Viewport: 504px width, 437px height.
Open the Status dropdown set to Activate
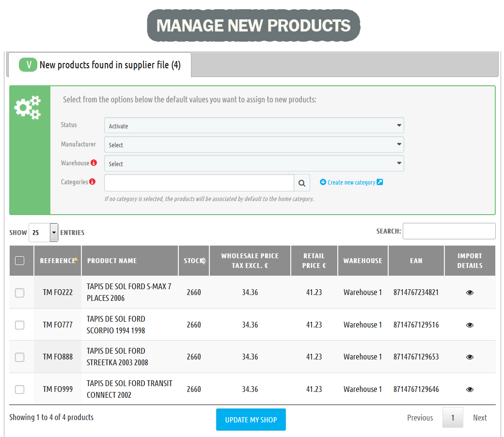254,126
